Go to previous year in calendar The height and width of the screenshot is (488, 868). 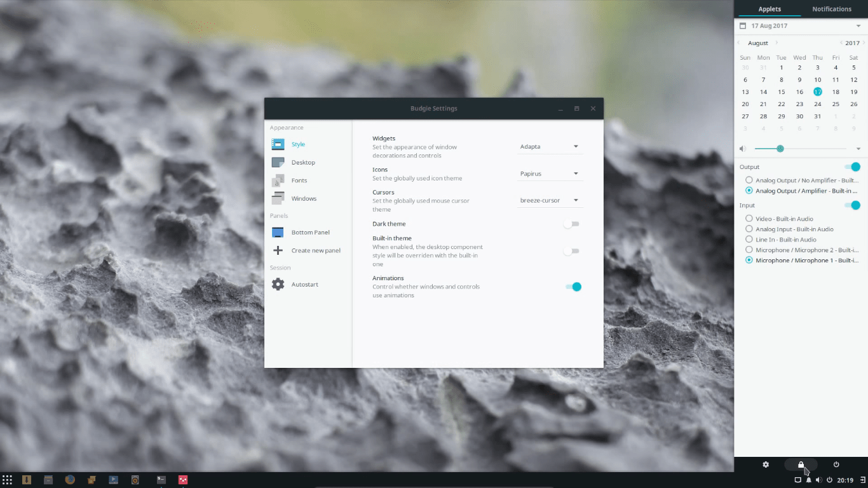(x=841, y=43)
